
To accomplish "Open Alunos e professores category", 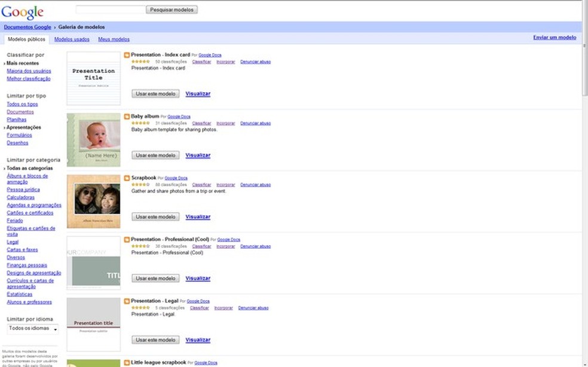I will click(x=29, y=302).
